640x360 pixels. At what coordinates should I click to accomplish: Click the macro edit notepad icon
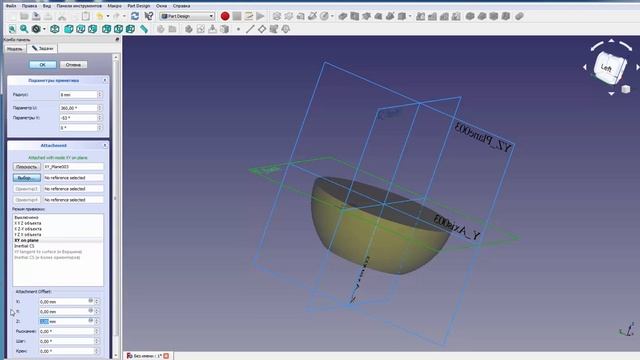coord(249,16)
